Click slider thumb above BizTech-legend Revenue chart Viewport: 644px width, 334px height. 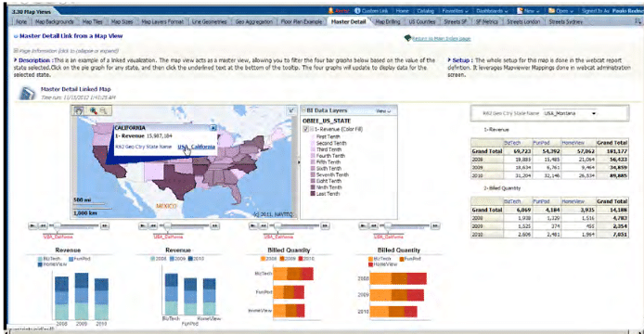point(58,226)
